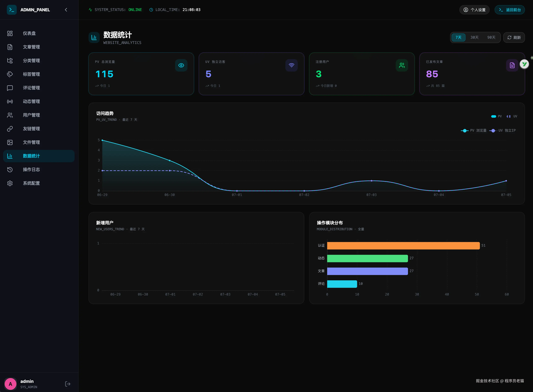Click the purple 文章 bar in chart
The height and width of the screenshot is (392, 533).
coord(367,271)
